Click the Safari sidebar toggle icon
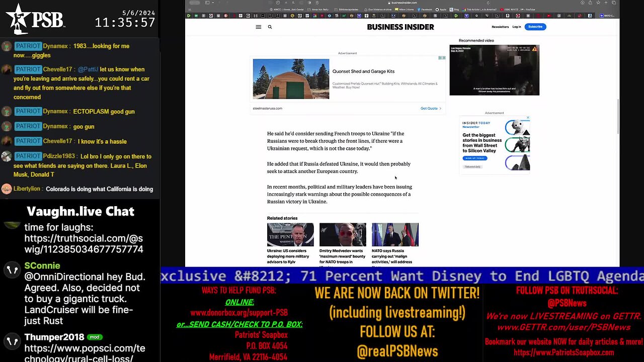 [x=207, y=3]
